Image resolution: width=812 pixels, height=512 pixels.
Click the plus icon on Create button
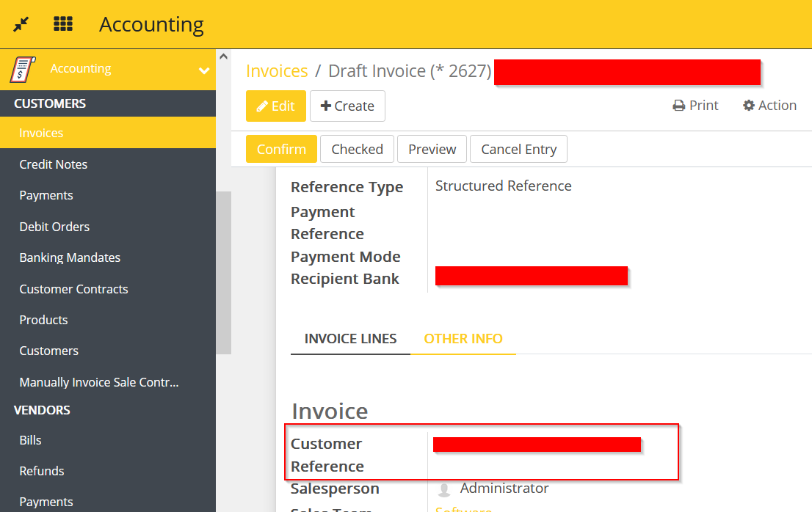326,106
